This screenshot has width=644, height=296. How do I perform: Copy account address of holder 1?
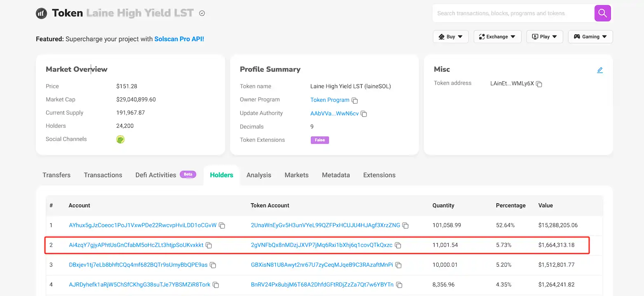(222, 226)
